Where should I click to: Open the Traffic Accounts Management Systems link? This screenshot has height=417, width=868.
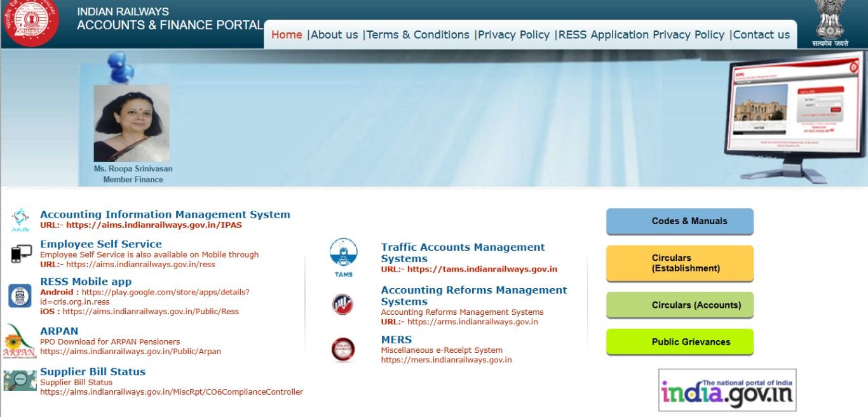[x=463, y=253]
